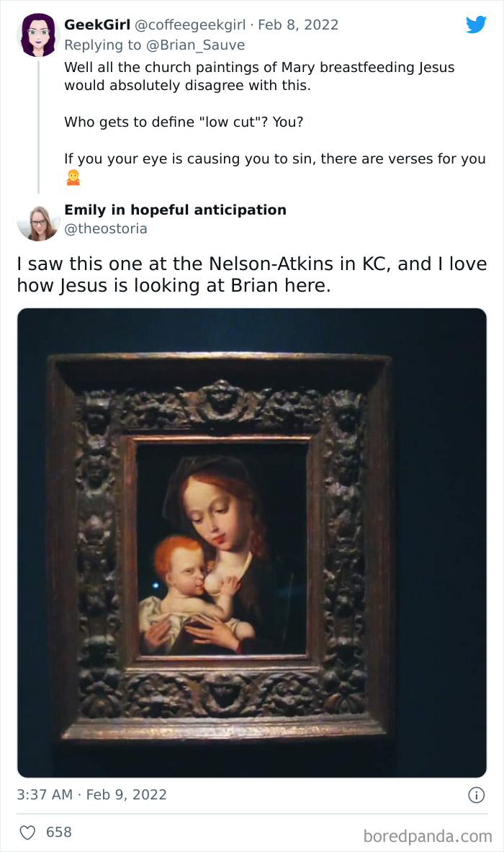Open GeekGirl's purple-haired avatar
Viewport: 504px width, 852px height.
38,35
